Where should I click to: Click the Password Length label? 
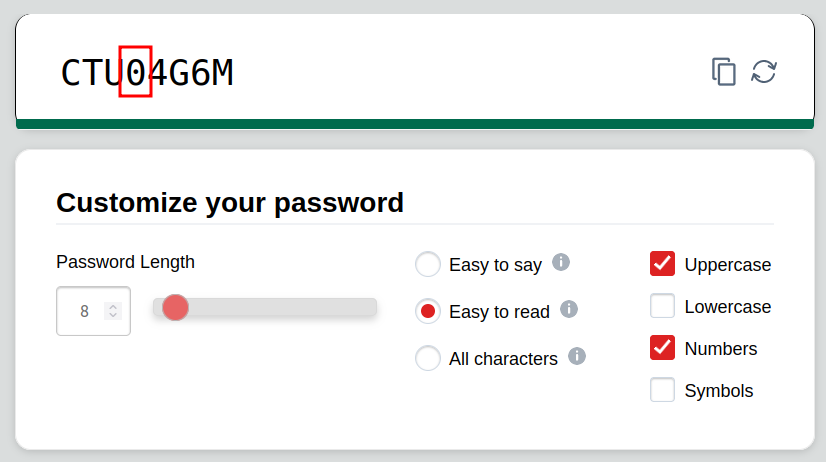tap(125, 262)
